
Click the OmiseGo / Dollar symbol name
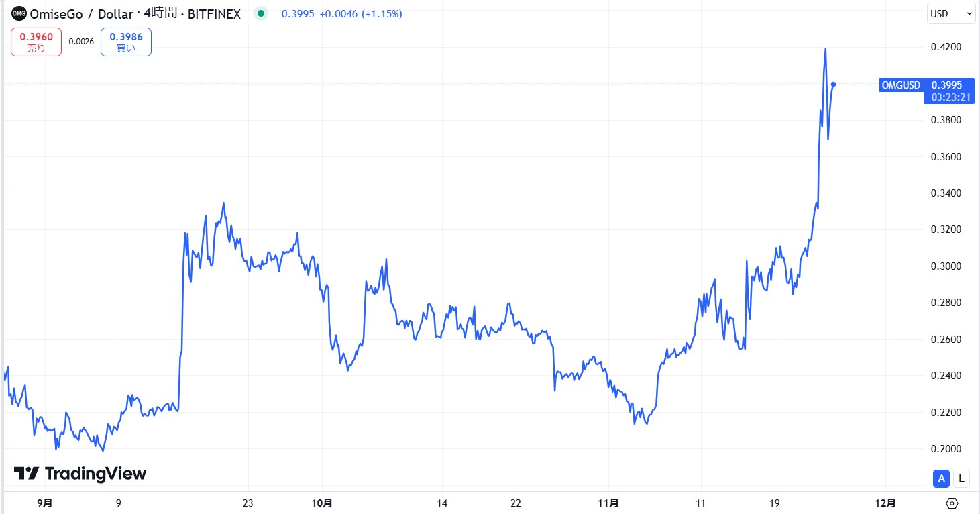pyautogui.click(x=80, y=13)
